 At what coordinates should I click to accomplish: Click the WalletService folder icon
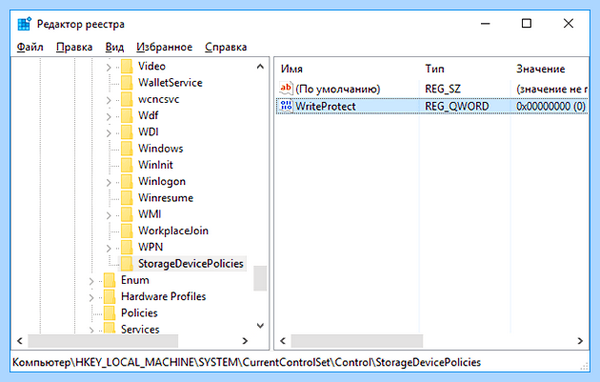coord(127,82)
